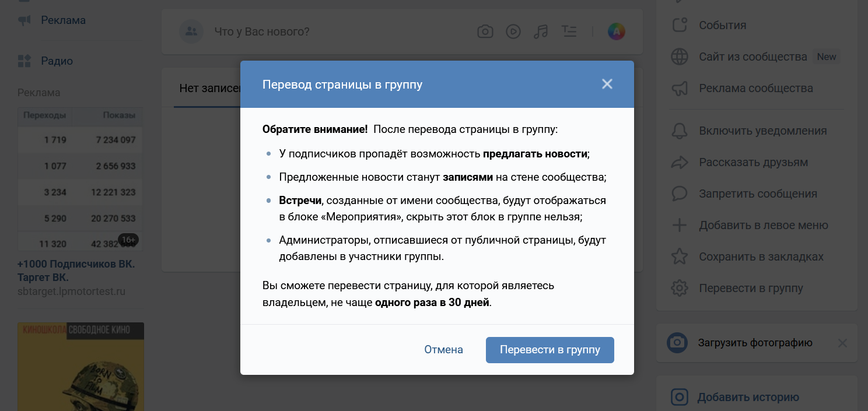The height and width of the screenshot is (411, 868).
Task: Click the community avatar in the post box
Action: (x=191, y=31)
